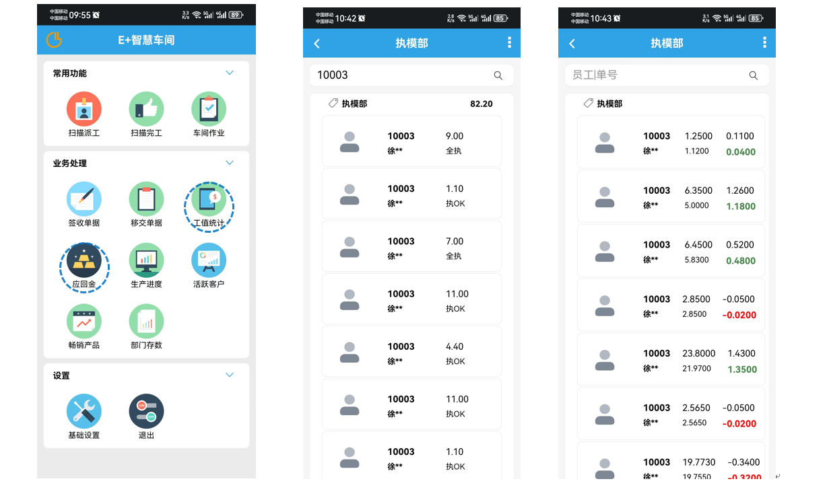
Task: Open 畅销产品 best-selling products icon
Action: tap(84, 322)
